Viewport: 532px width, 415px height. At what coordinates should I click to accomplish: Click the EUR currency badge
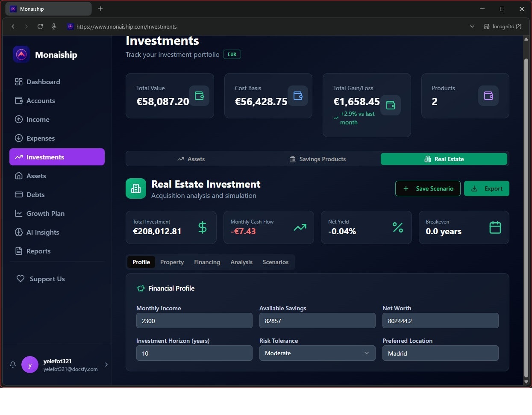[x=232, y=54]
